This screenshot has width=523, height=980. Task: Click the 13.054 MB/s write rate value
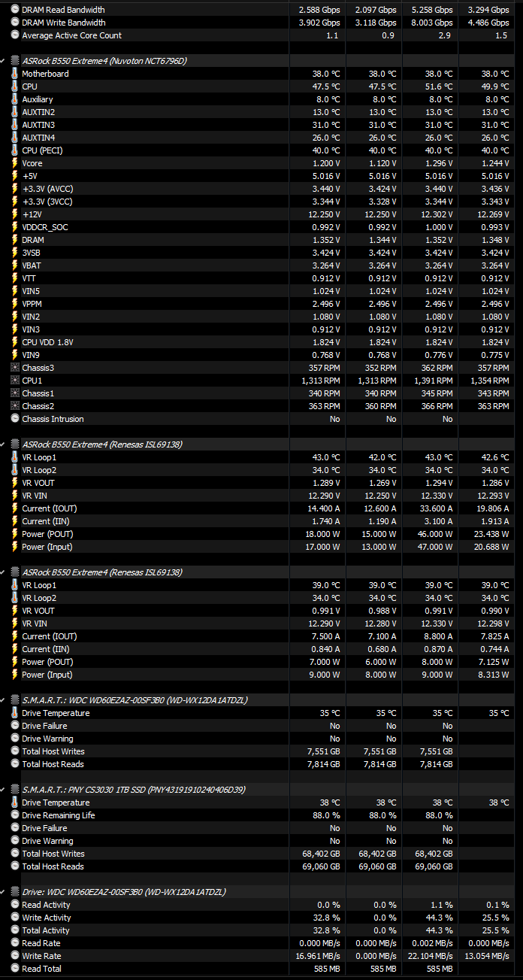[485, 956]
